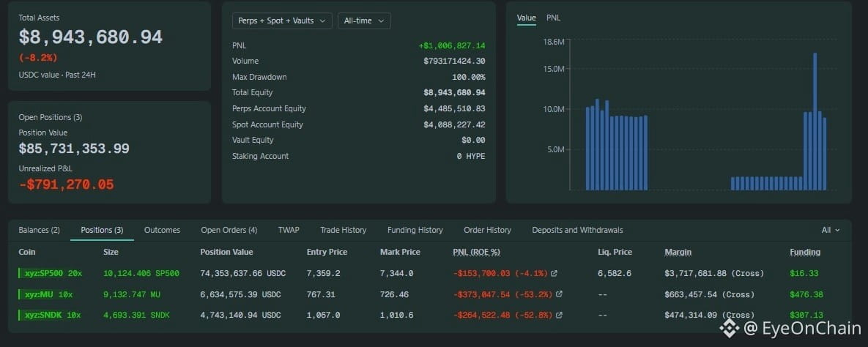Open share icon next to SNDK PNL
Image resolution: width=868 pixels, height=347 pixels.
559,315
